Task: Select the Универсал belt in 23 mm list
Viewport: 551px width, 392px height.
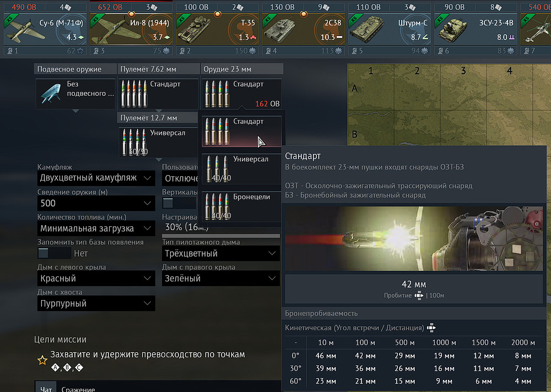Action: [242, 169]
